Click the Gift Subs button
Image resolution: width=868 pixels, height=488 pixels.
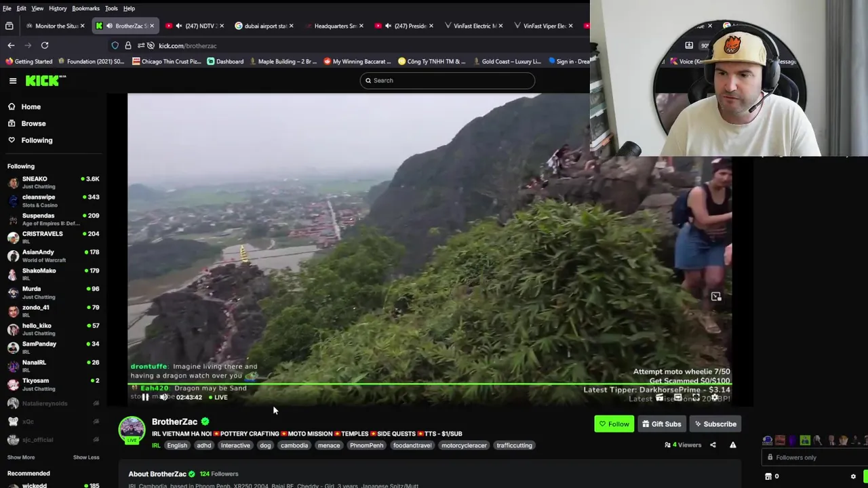[x=661, y=424]
